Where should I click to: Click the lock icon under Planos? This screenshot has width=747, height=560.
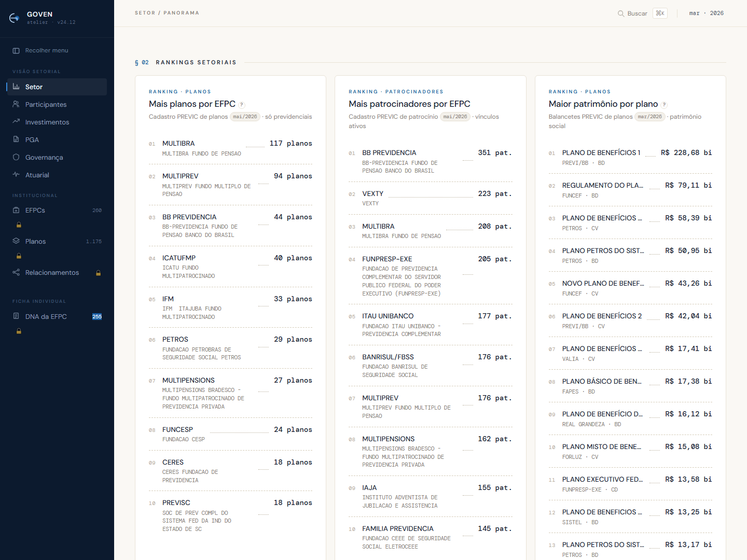(x=19, y=256)
